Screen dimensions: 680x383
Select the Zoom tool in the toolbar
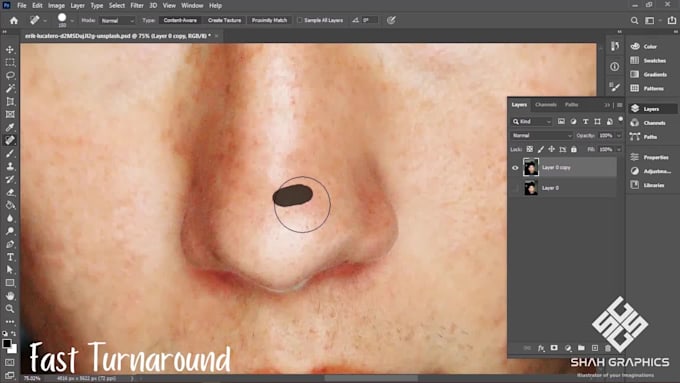pos(10,309)
